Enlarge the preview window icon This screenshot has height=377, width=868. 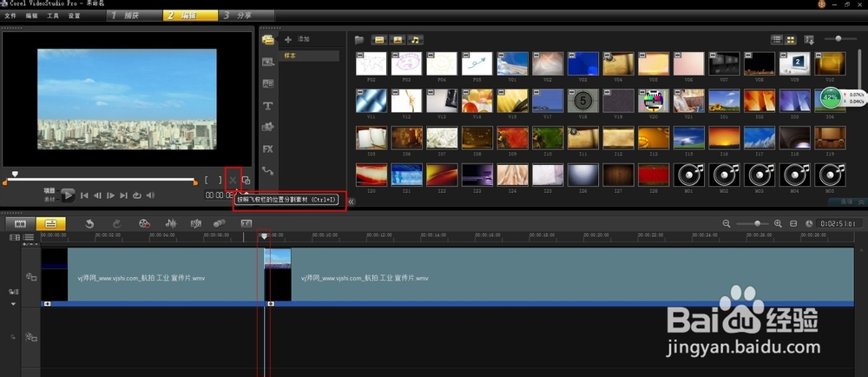(247, 181)
